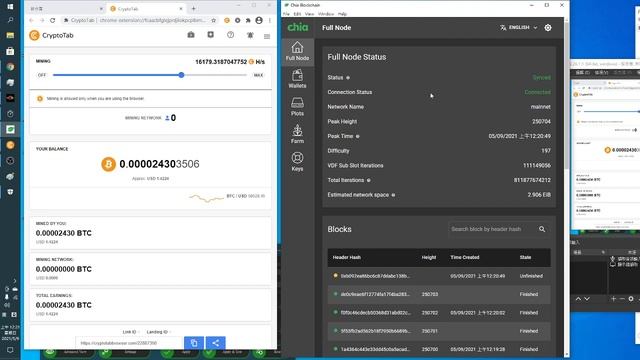This screenshot has width=640, height=360.
Task: Open the block row with height 250703
Action: click(439, 294)
